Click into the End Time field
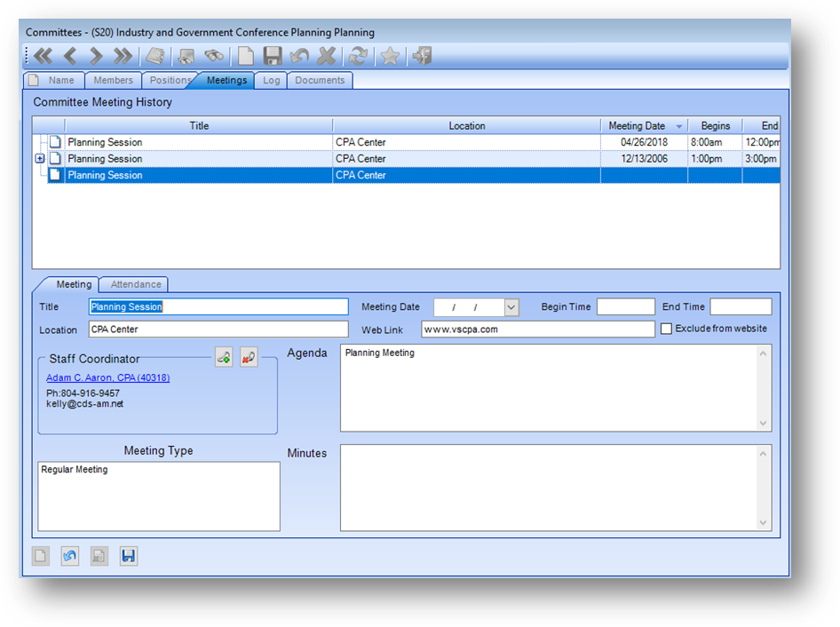Screen dimensions: 840x627 coord(741,306)
